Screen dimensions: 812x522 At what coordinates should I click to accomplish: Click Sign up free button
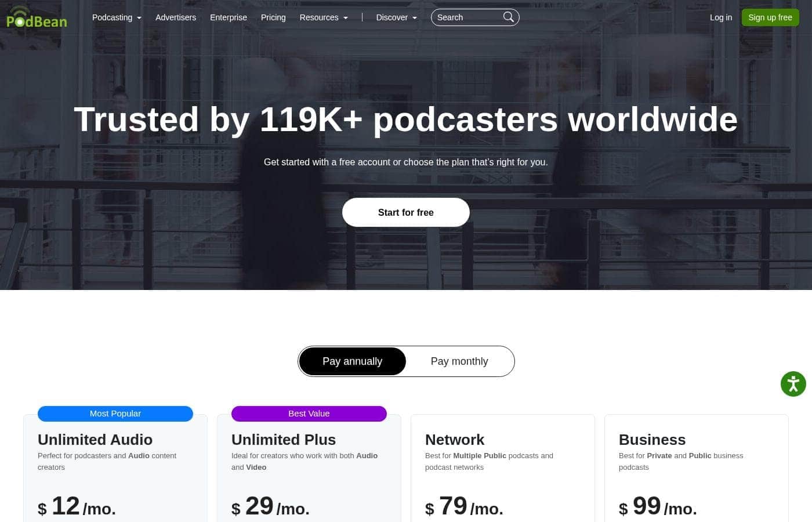click(x=770, y=17)
